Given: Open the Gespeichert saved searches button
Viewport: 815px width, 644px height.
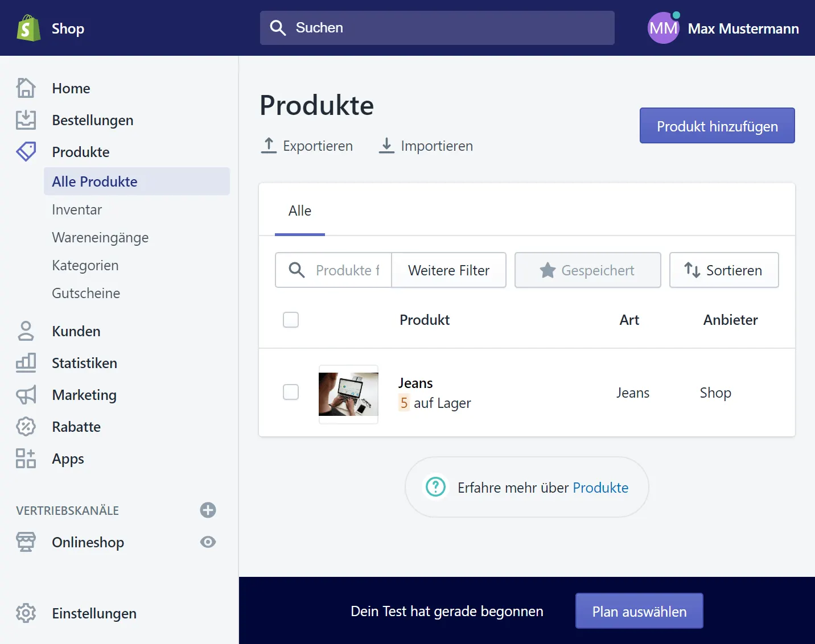Looking at the screenshot, I should click(x=588, y=270).
